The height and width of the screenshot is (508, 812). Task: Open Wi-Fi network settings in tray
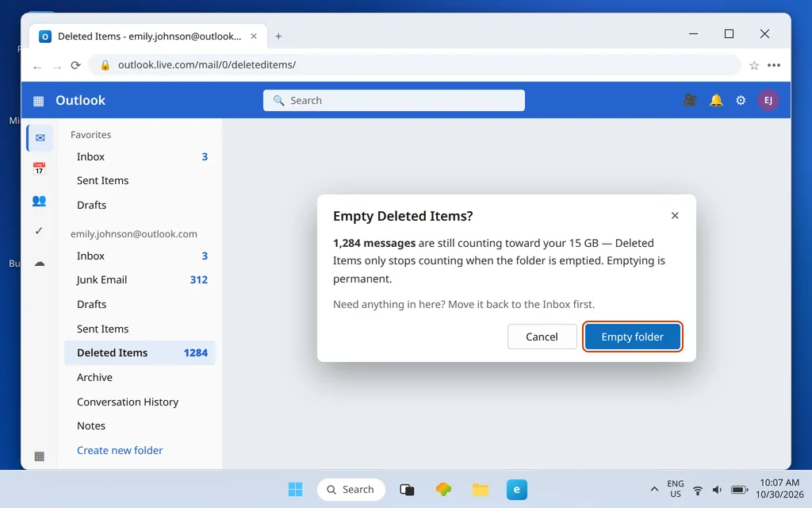(698, 490)
